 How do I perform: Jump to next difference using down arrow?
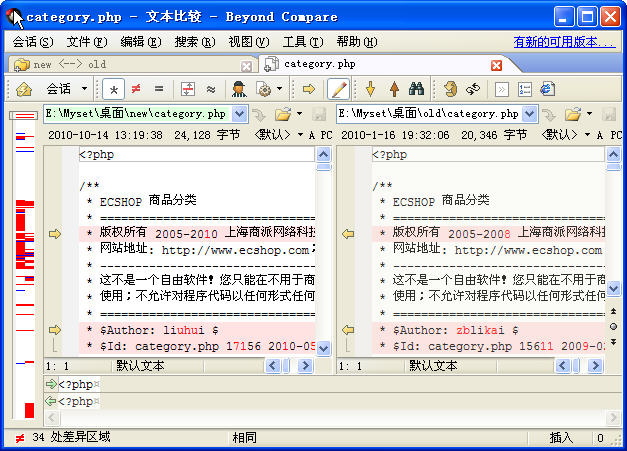pyautogui.click(x=370, y=89)
